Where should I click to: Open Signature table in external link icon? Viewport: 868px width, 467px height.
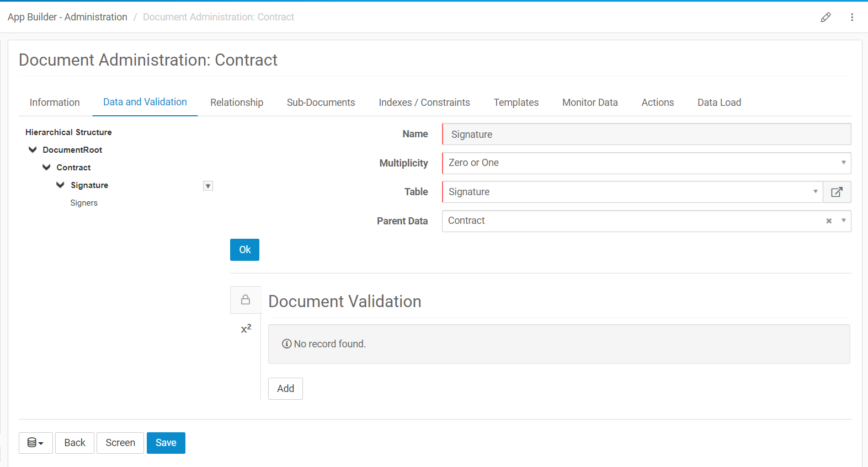click(837, 192)
